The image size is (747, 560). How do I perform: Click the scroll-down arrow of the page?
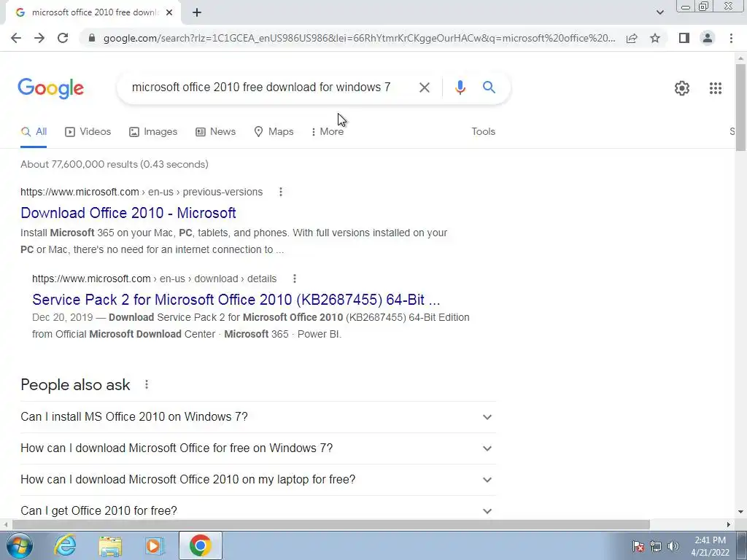tap(740, 512)
